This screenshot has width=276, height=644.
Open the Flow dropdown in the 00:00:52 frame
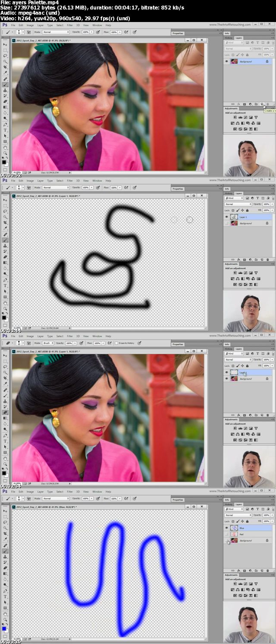click(119, 32)
